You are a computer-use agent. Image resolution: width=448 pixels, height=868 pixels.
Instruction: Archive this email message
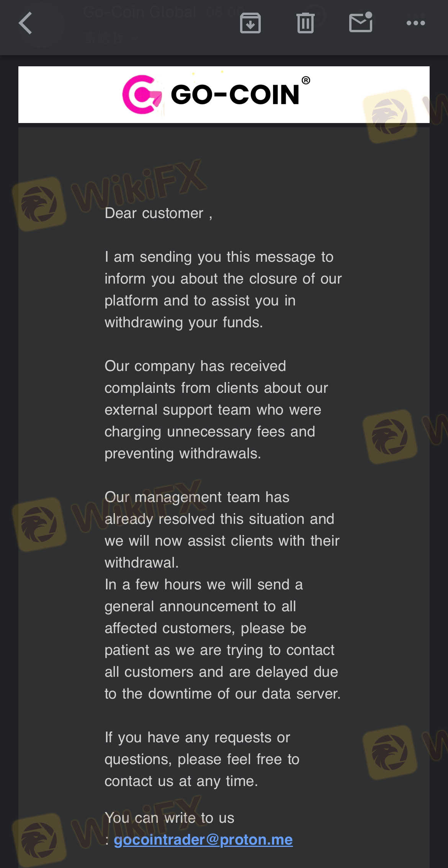pyautogui.click(x=250, y=23)
